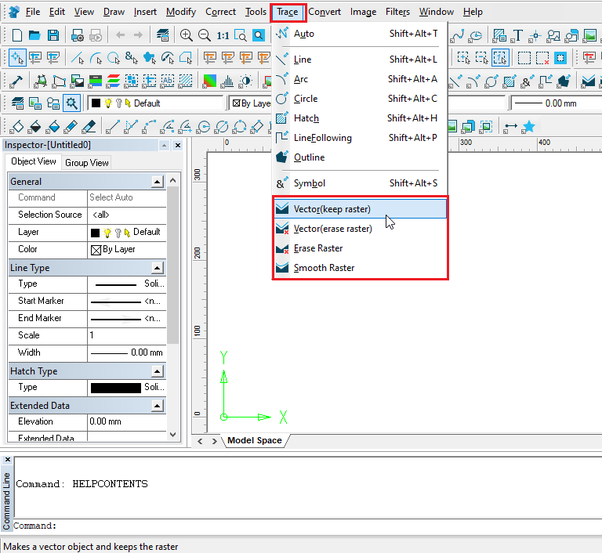Collapse the Line Type section
This screenshot has width=602, height=553.
(x=157, y=268)
